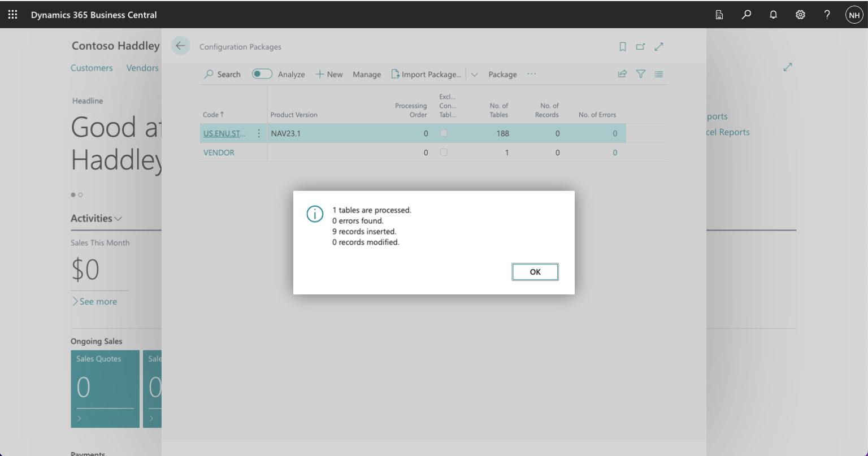Click the share icon in the toolbar
Image resolution: width=868 pixels, height=456 pixels.
click(622, 74)
